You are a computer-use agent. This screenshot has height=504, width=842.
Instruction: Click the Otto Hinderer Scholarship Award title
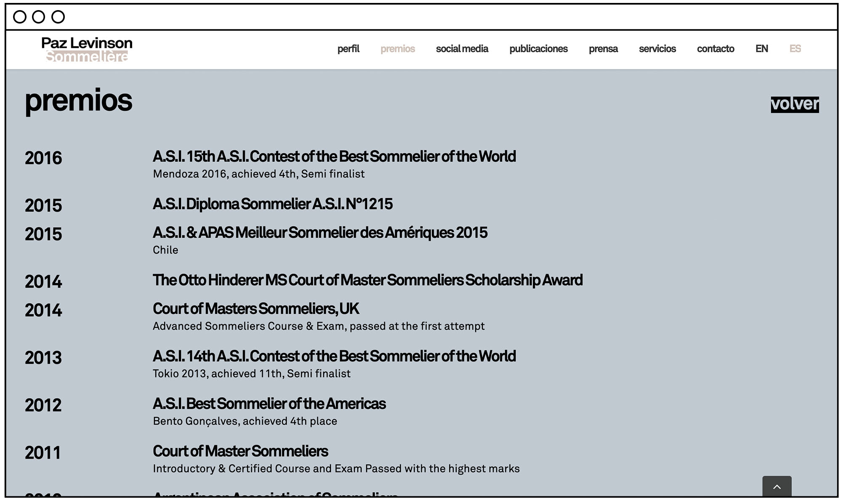[367, 280]
